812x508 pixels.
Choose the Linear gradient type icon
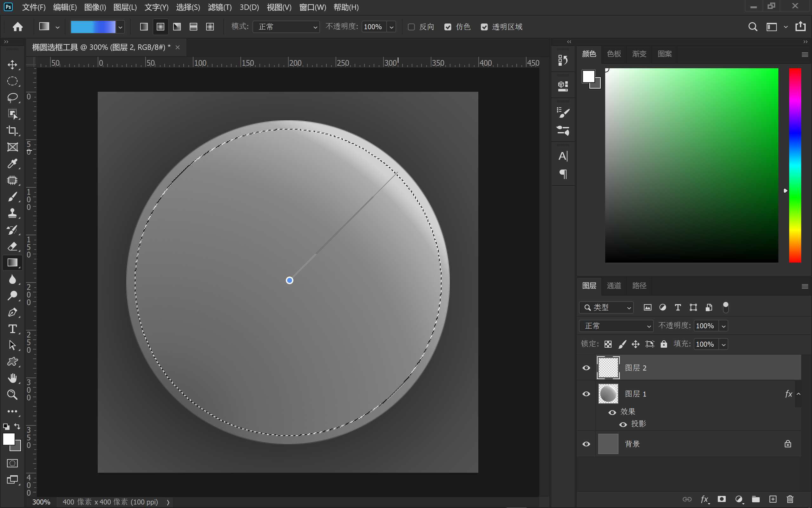[144, 27]
